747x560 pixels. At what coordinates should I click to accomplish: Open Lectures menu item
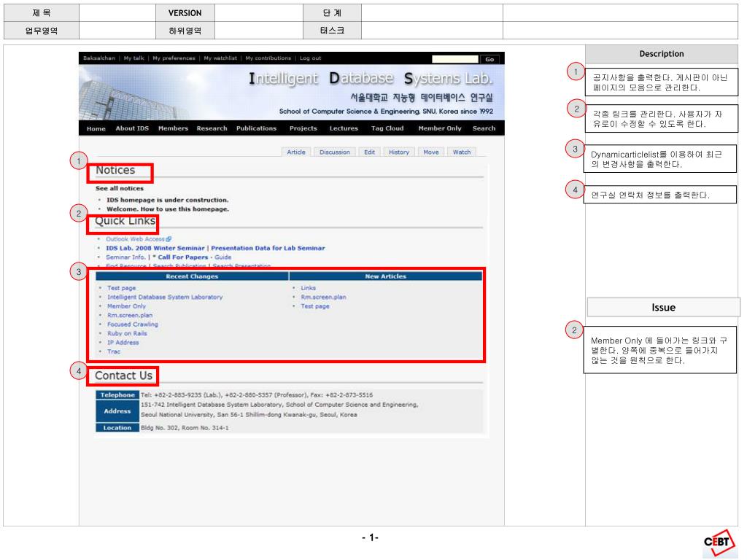coord(344,128)
